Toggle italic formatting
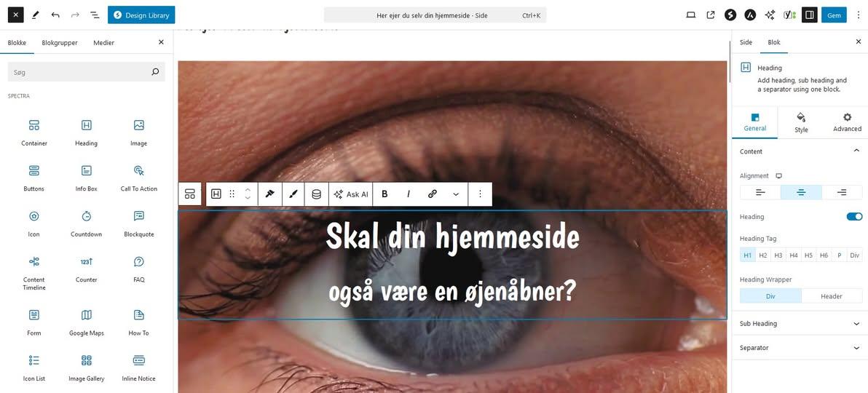This screenshot has height=393, width=868. tap(409, 194)
